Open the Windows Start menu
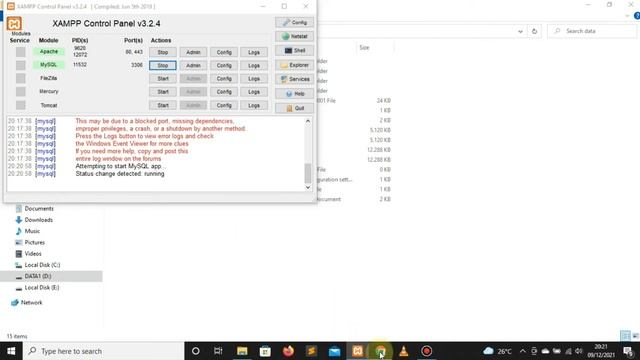The width and height of the screenshot is (640, 360). (11, 351)
